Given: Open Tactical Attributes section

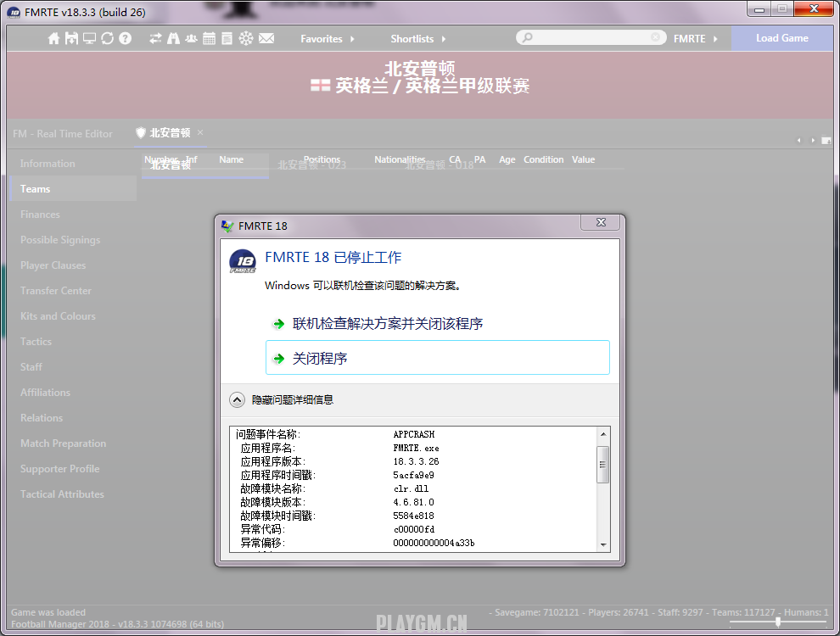Looking at the screenshot, I should 73,494.
